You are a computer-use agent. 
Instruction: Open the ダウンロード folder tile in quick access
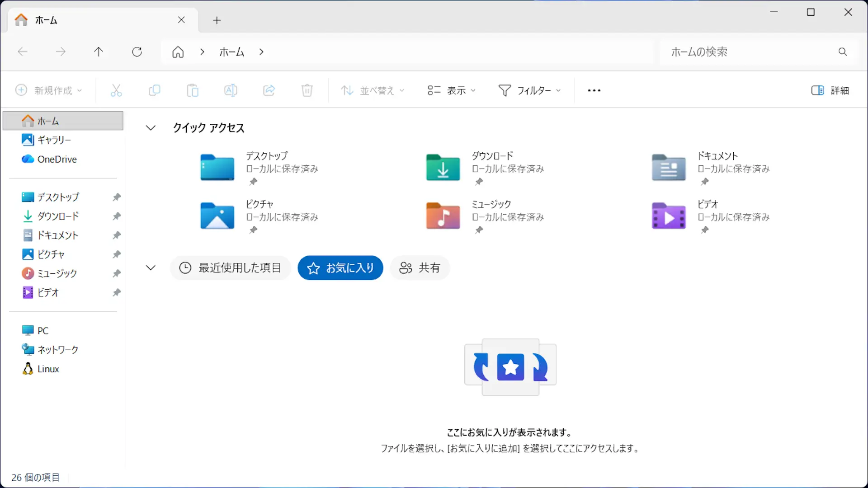pyautogui.click(x=486, y=169)
